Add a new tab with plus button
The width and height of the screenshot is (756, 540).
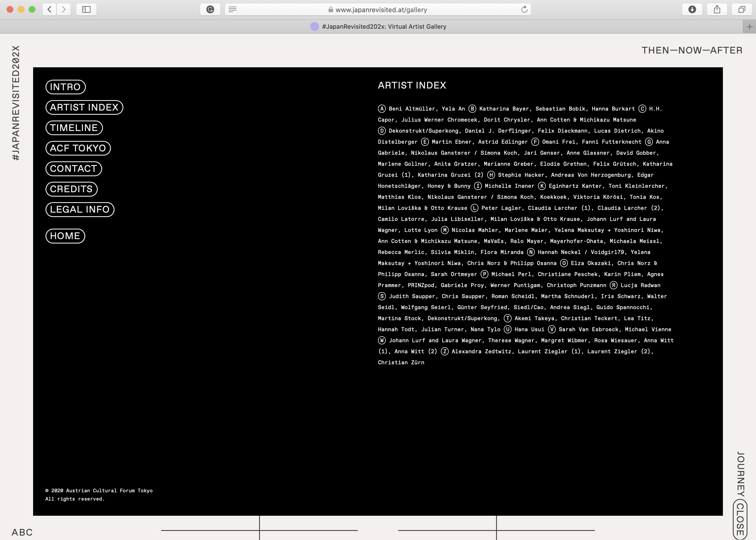749,26
